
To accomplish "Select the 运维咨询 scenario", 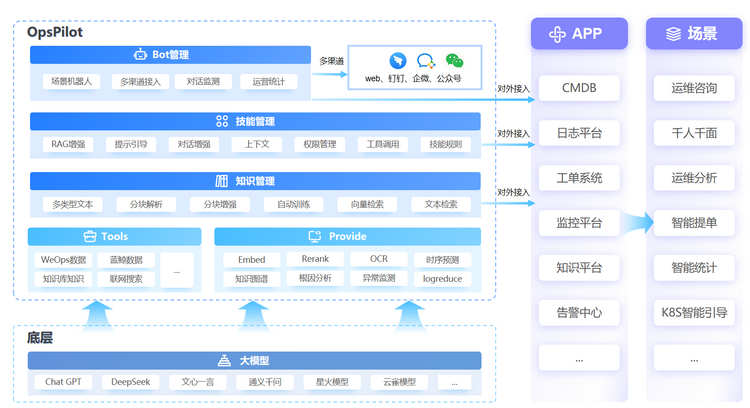I will click(x=694, y=88).
